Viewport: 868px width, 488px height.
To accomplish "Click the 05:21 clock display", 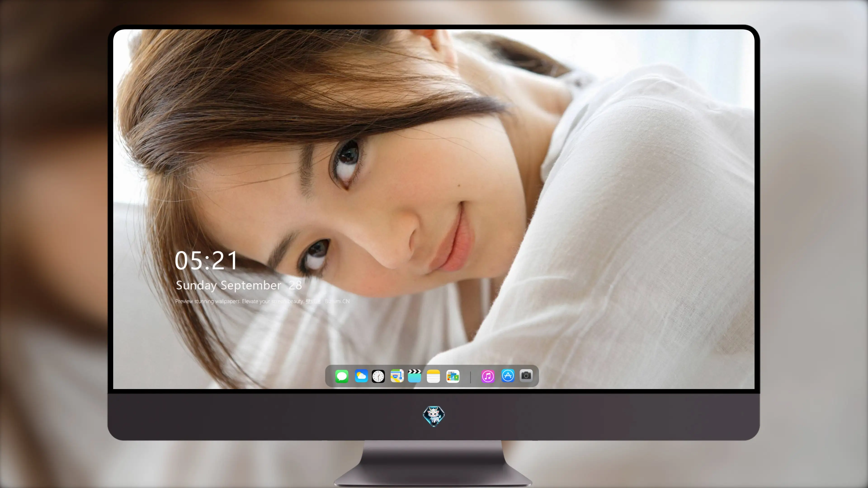I will (206, 261).
